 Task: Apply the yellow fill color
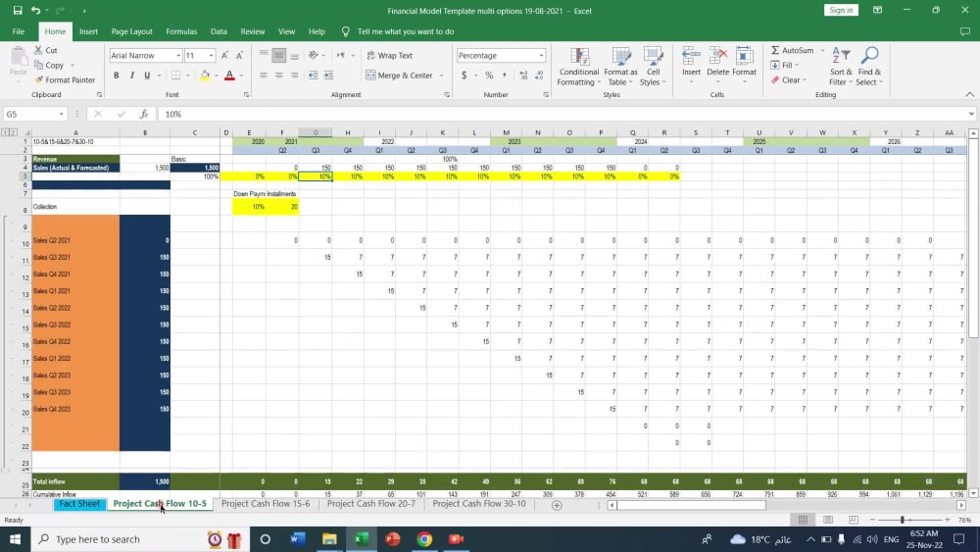pos(205,75)
